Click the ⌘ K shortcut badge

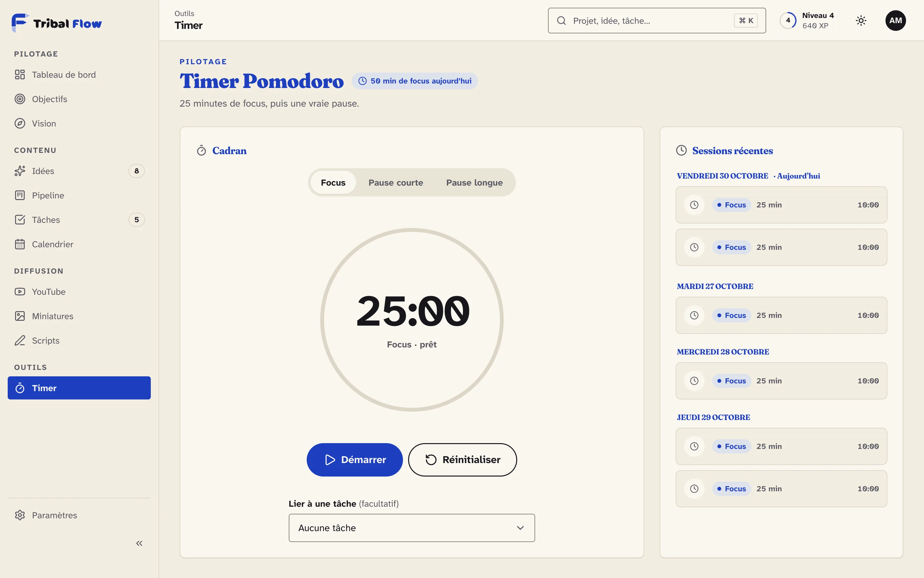click(746, 21)
